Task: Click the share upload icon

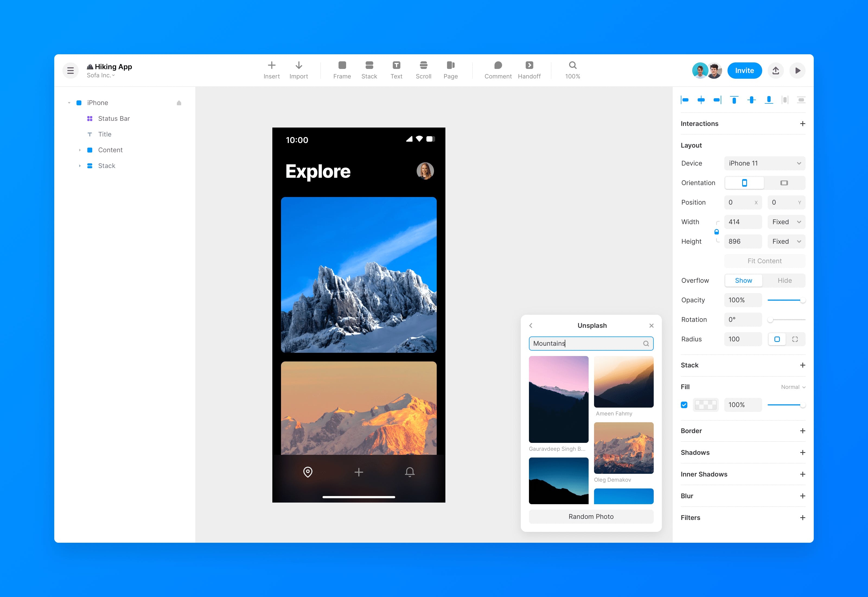Action: click(776, 70)
